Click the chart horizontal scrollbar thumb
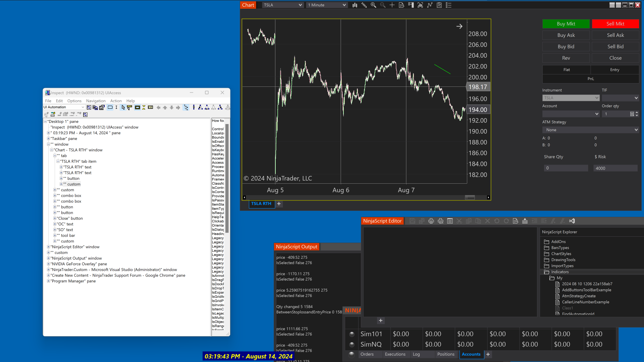644x362 pixels. [470, 197]
